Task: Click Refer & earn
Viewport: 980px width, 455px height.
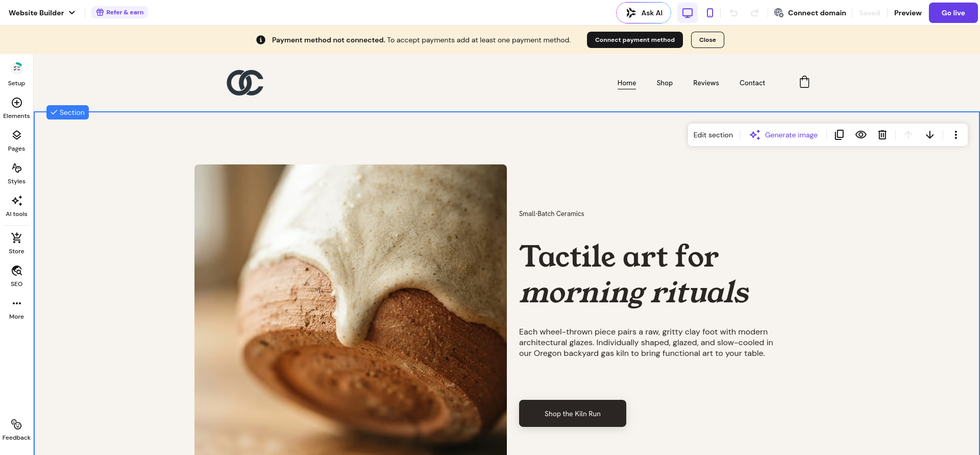Action: (120, 12)
